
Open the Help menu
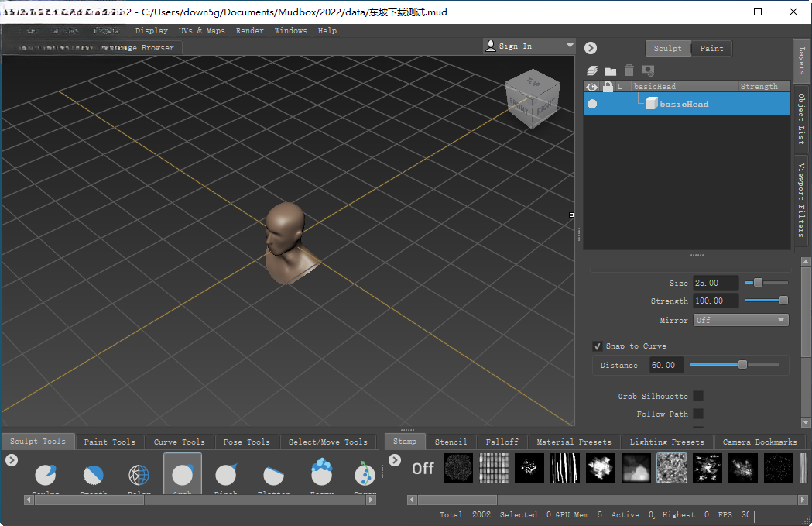click(327, 30)
